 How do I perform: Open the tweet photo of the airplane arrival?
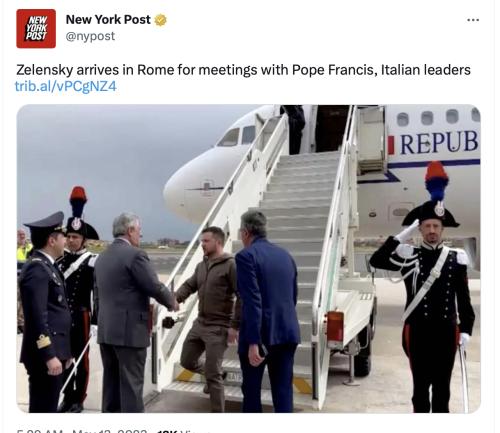248,259
